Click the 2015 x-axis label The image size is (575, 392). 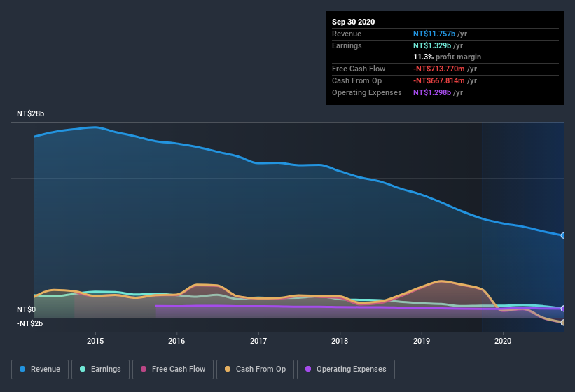(x=95, y=341)
